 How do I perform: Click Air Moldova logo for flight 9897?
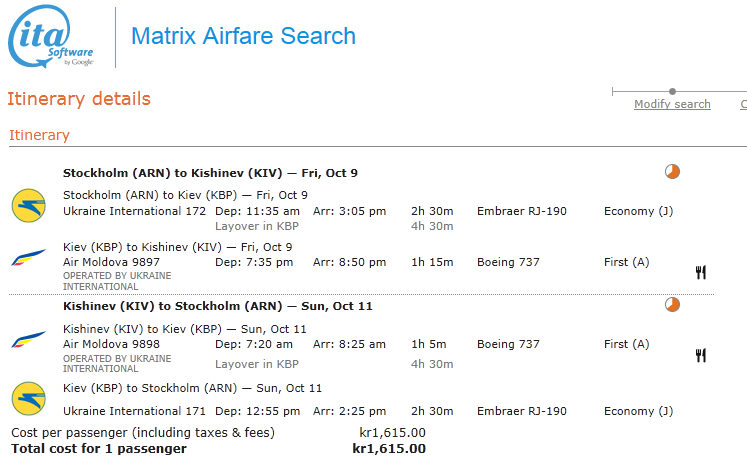click(29, 257)
